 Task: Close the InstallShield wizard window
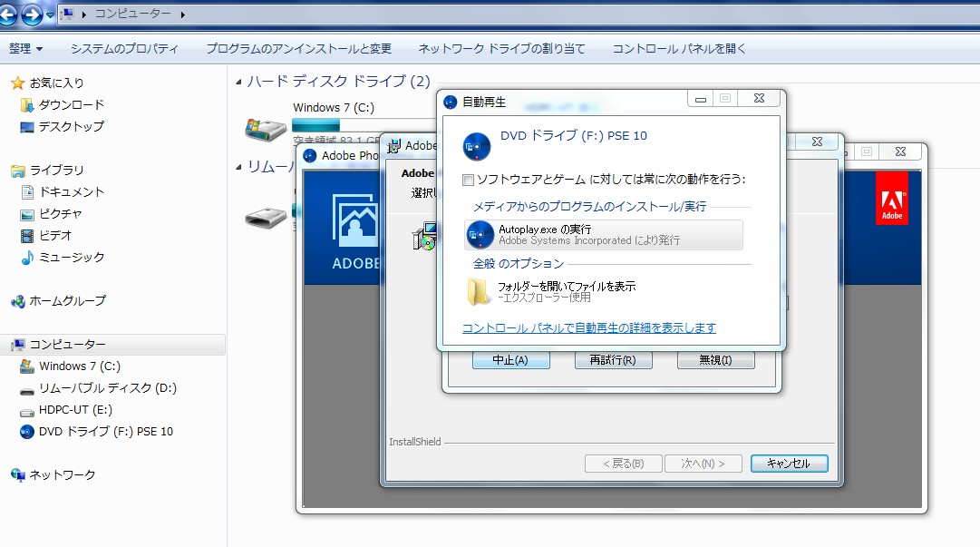click(816, 142)
